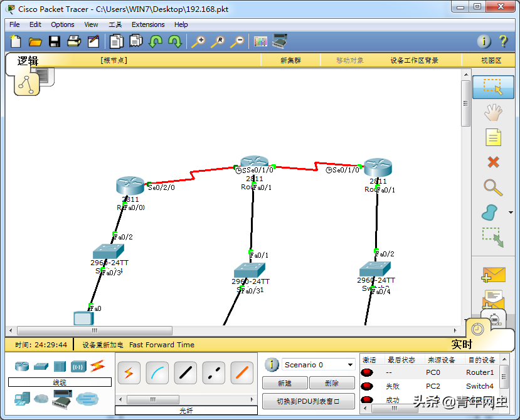Click the Copy toolbar icon
Viewport: 520px width, 420px height.
point(117,41)
